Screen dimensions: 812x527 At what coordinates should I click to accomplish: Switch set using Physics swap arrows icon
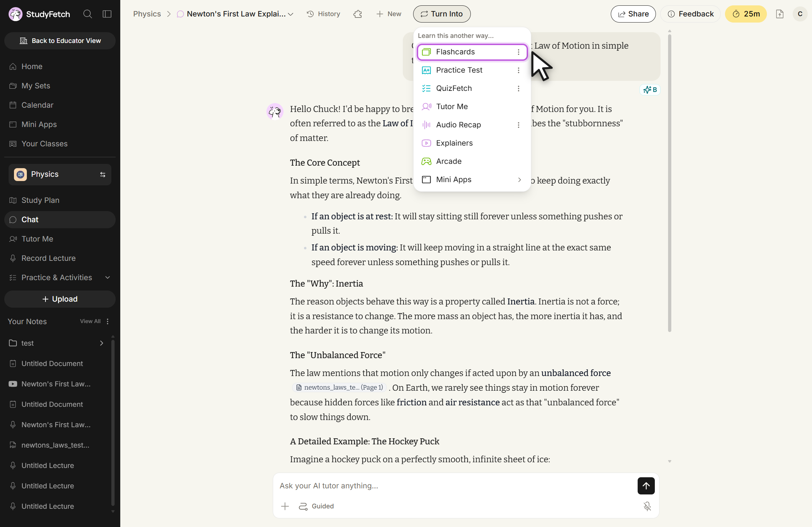103,175
